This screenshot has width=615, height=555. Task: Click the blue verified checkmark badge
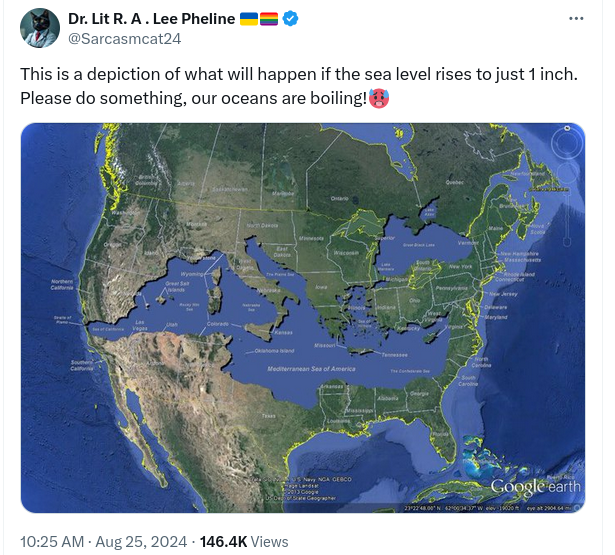(291, 18)
